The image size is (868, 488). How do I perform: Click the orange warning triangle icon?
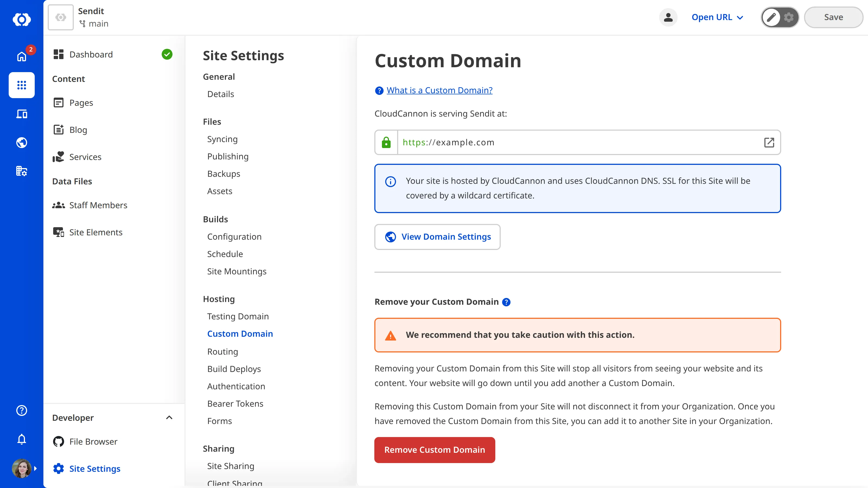tap(391, 335)
